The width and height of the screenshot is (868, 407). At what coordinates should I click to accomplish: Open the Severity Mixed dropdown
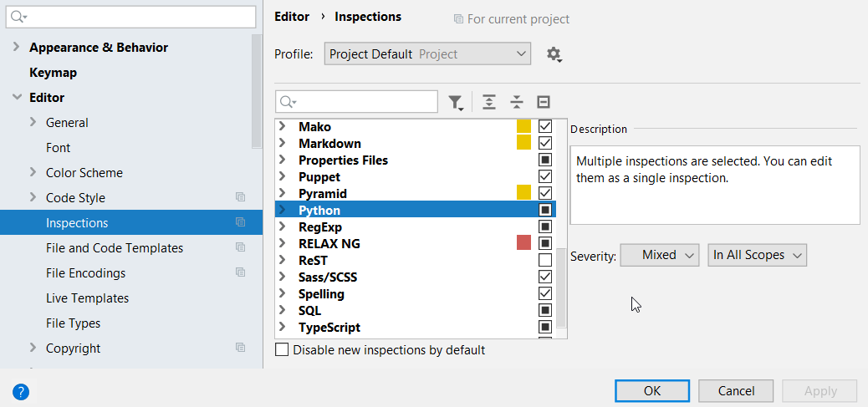click(659, 256)
